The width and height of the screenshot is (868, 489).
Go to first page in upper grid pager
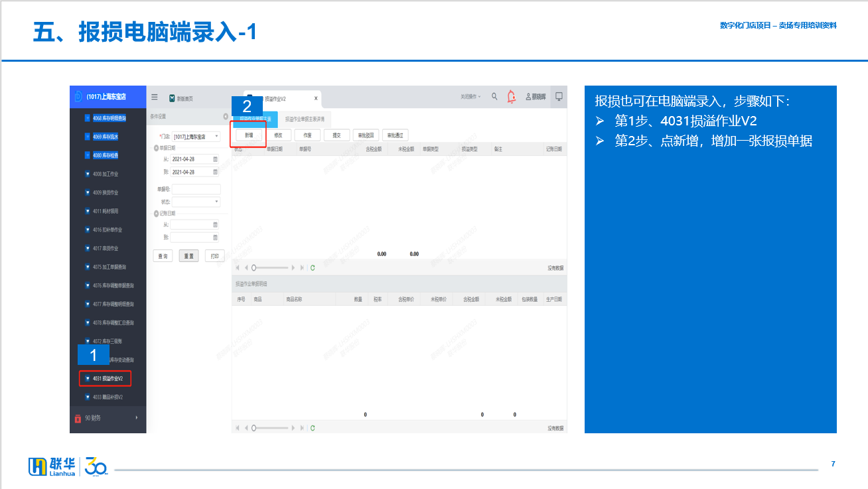[238, 267]
